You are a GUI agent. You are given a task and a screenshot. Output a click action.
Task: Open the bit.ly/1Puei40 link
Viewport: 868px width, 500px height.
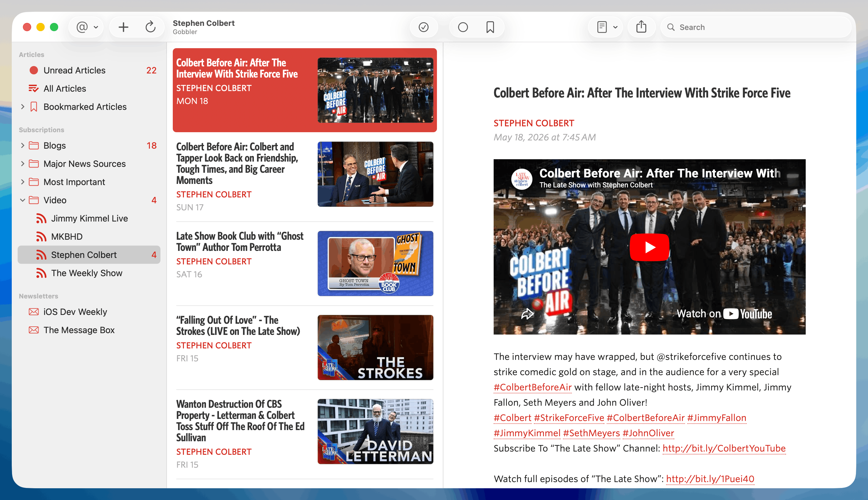[x=710, y=479]
